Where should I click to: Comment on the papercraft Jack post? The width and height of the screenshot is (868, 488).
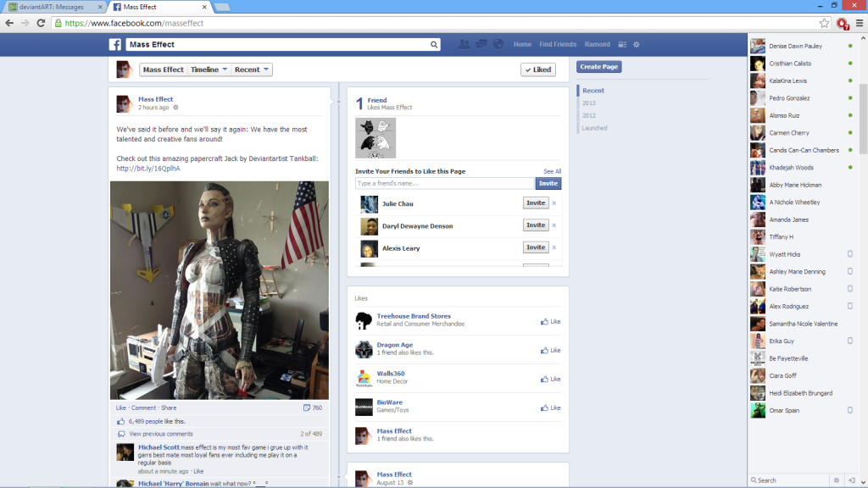pyautogui.click(x=143, y=408)
